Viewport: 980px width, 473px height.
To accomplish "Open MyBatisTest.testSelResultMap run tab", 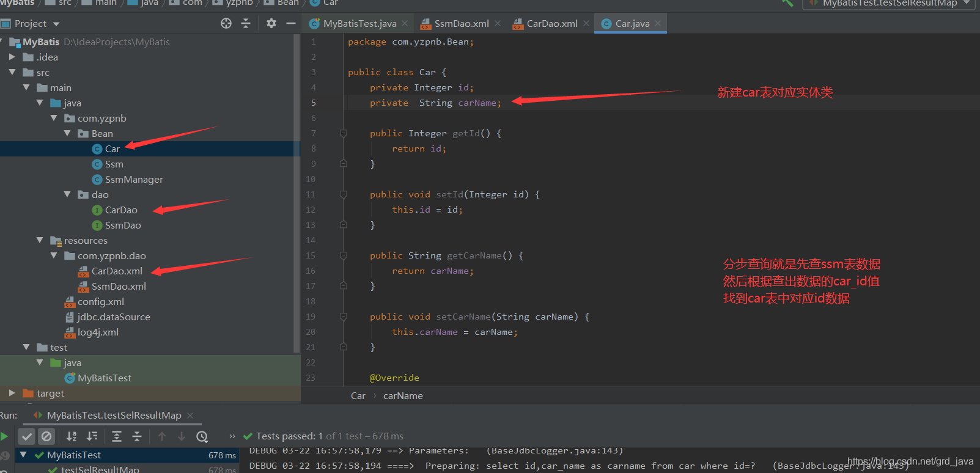I will (x=113, y=416).
